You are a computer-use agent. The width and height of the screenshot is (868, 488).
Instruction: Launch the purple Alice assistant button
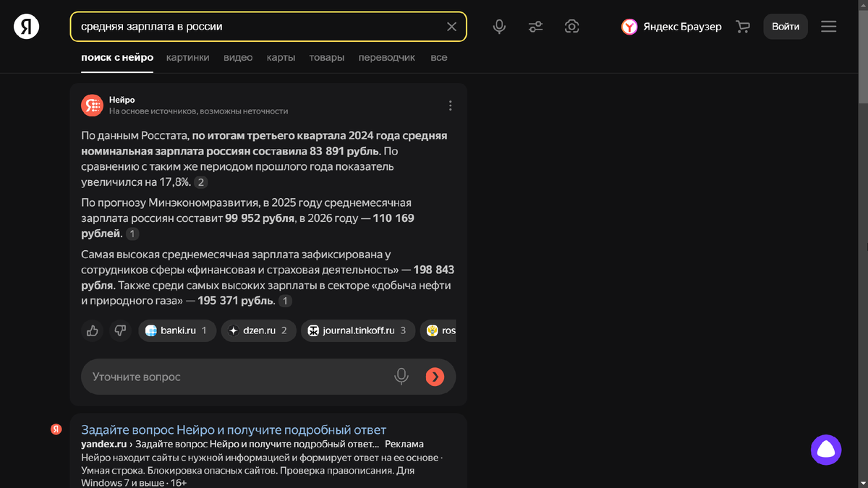point(826,450)
